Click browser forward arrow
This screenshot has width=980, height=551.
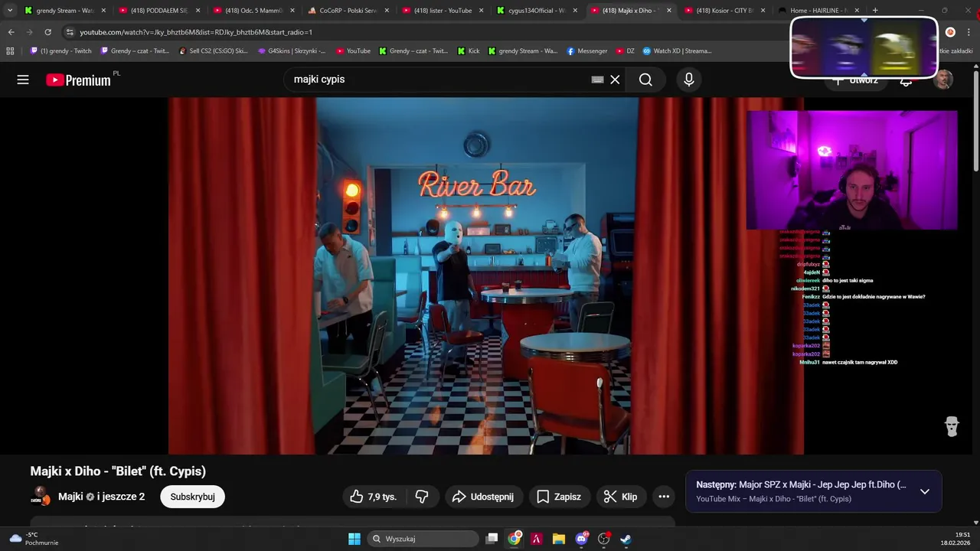point(29,32)
